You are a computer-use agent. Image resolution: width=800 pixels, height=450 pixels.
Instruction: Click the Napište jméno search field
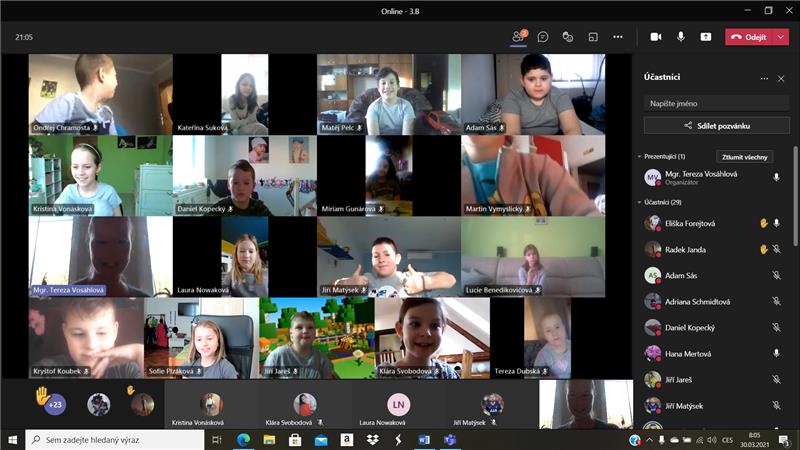716,104
